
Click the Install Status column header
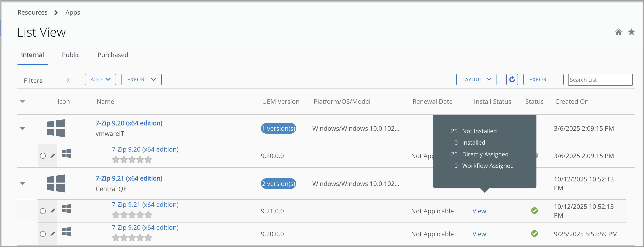(x=492, y=101)
